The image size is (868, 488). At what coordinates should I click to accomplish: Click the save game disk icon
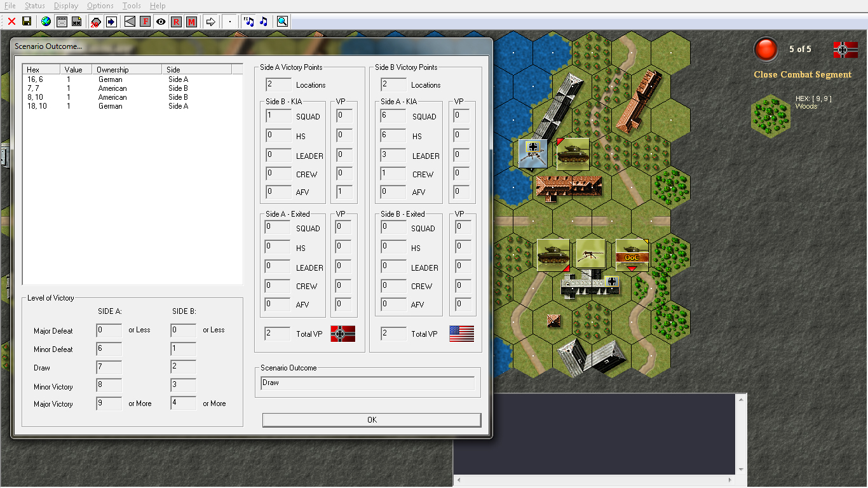pyautogui.click(x=26, y=21)
